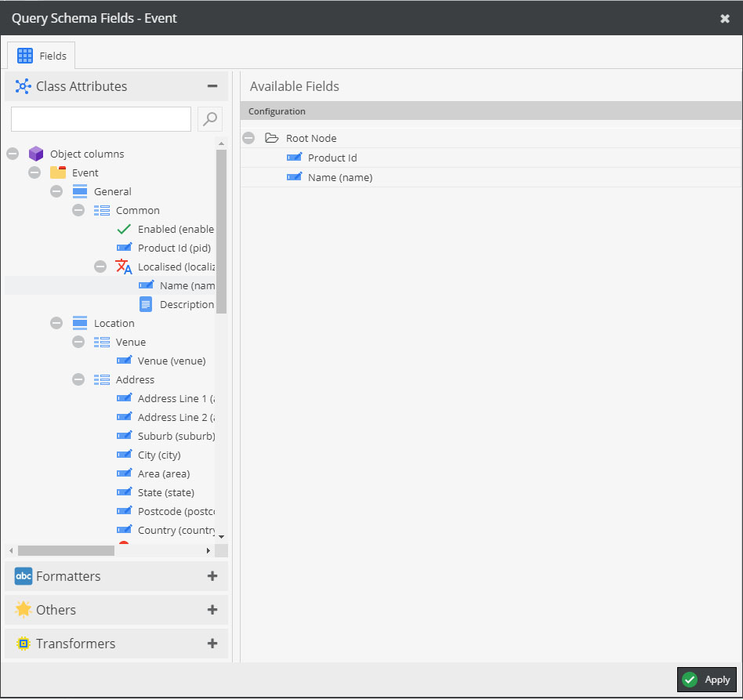
Task: Click icon beside Product Id in Available Fields
Action: pyautogui.click(x=294, y=158)
